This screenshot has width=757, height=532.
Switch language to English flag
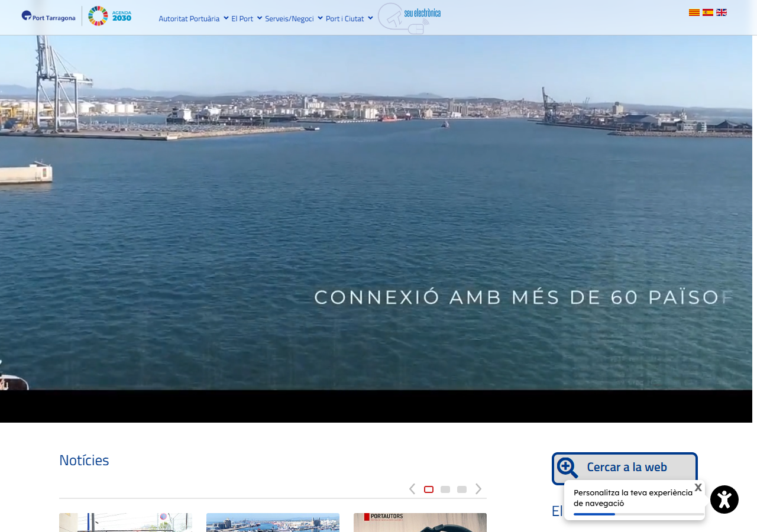click(x=722, y=12)
